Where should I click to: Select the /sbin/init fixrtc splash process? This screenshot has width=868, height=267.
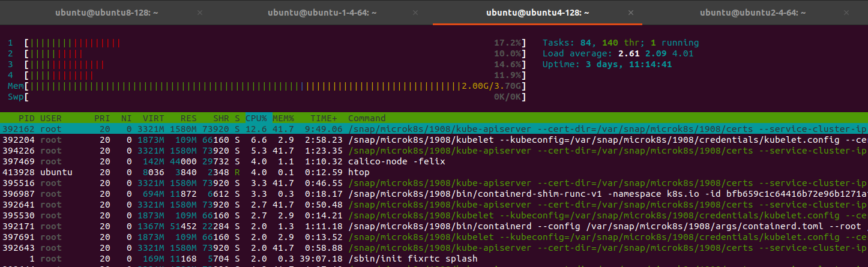434,259
